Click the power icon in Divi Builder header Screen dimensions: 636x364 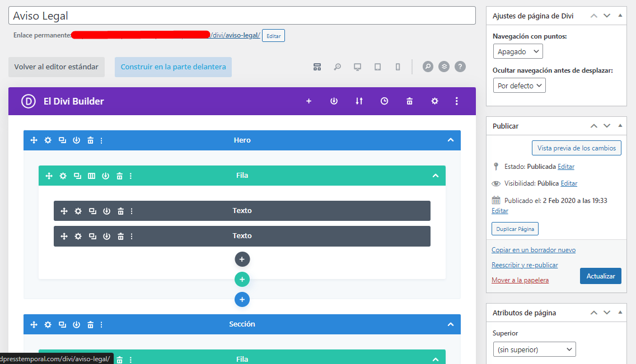coord(334,101)
